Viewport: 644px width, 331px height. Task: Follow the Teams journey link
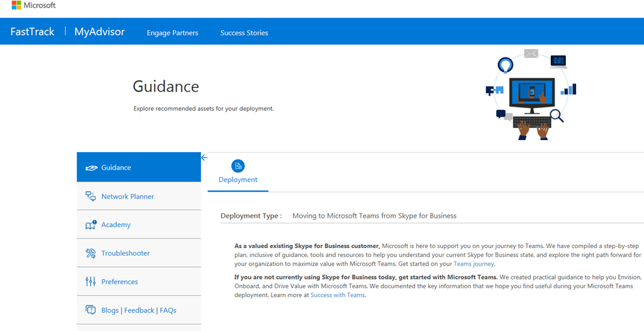[474, 264]
